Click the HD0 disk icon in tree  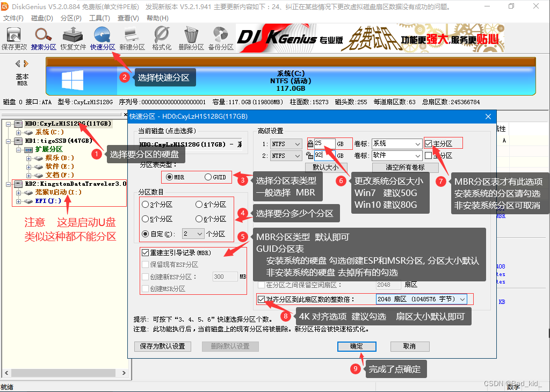pos(18,124)
